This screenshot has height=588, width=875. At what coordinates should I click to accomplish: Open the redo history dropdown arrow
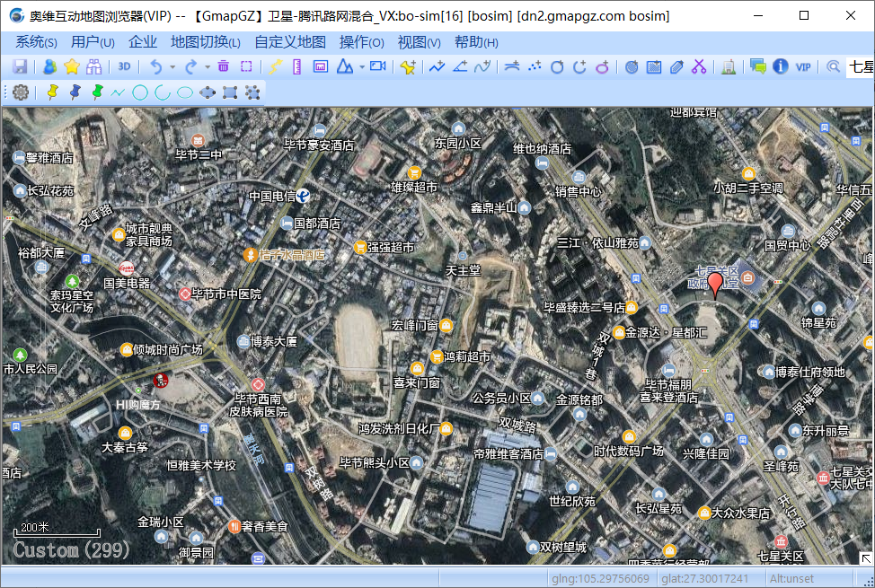coord(207,67)
